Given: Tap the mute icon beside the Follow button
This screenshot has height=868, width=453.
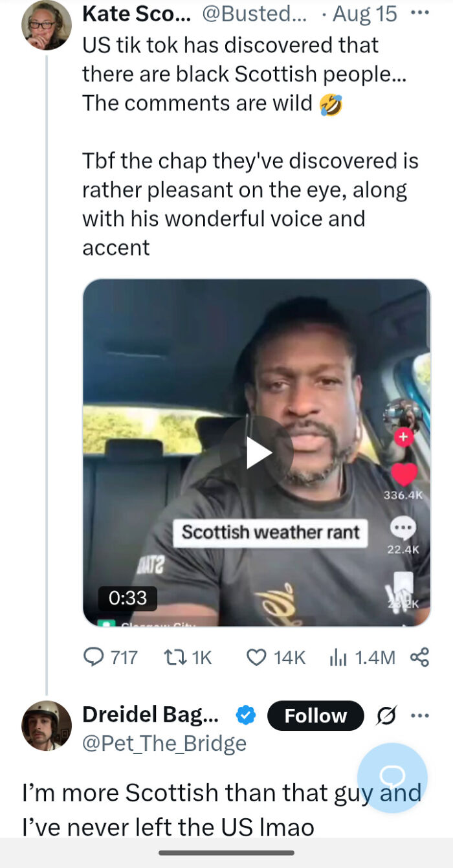Looking at the screenshot, I should pos(386,716).
